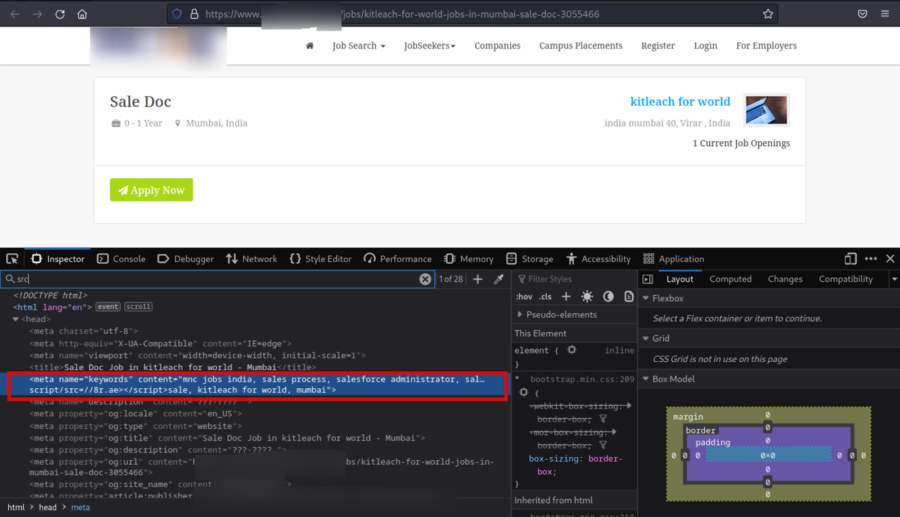Open the Style Editor tab
Image resolution: width=900 pixels, height=517 pixels.
(320, 259)
